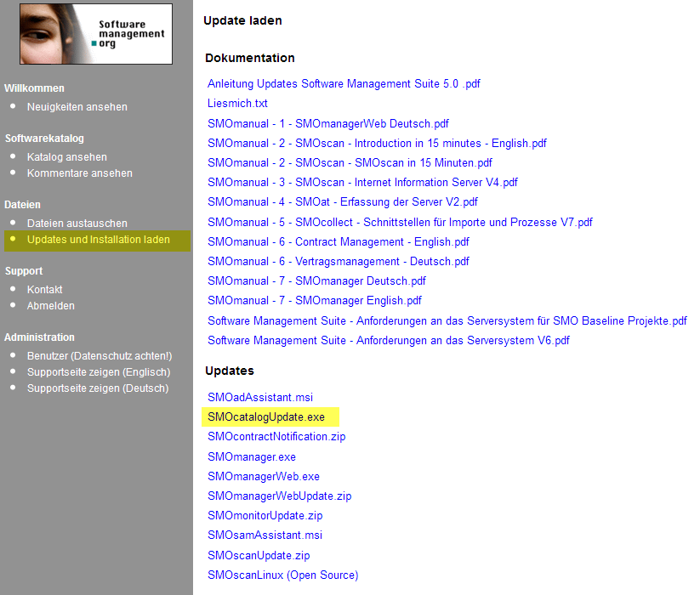Click Abmelden to log out
The image size is (700, 595).
pos(50,306)
